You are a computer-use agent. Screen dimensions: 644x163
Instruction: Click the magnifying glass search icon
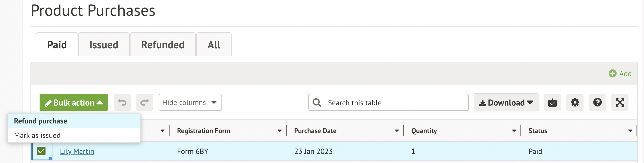point(317,103)
